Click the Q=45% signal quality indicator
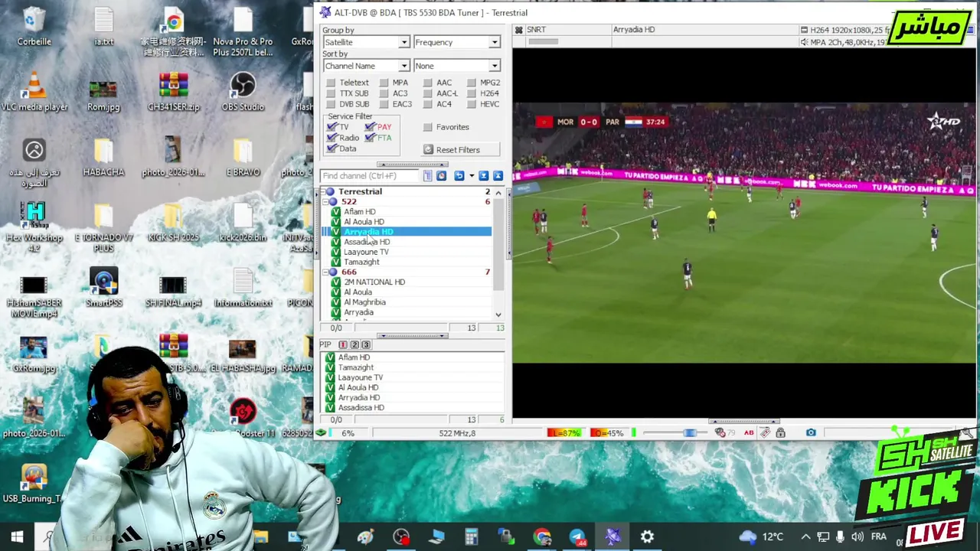Viewport: 980px width, 551px height. [608, 433]
